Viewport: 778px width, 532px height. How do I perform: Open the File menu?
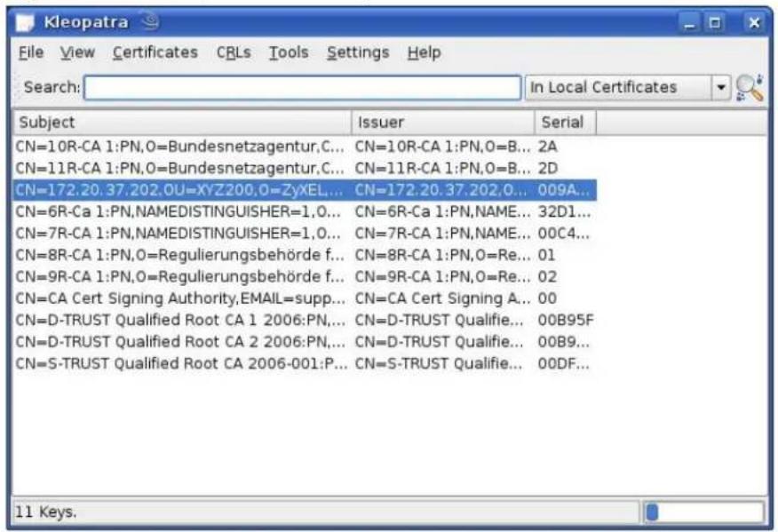point(31,52)
